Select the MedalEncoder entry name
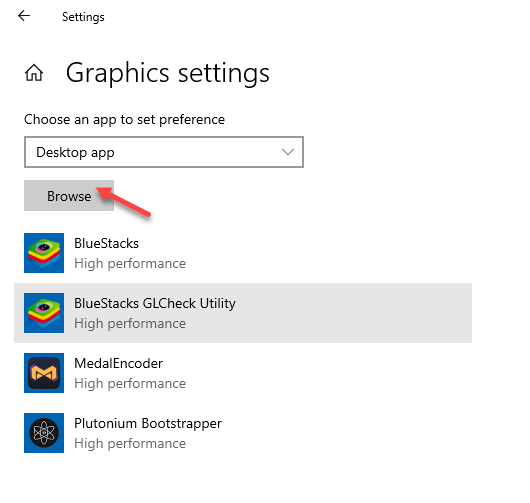Screen dimensions: 530x503 [118, 363]
